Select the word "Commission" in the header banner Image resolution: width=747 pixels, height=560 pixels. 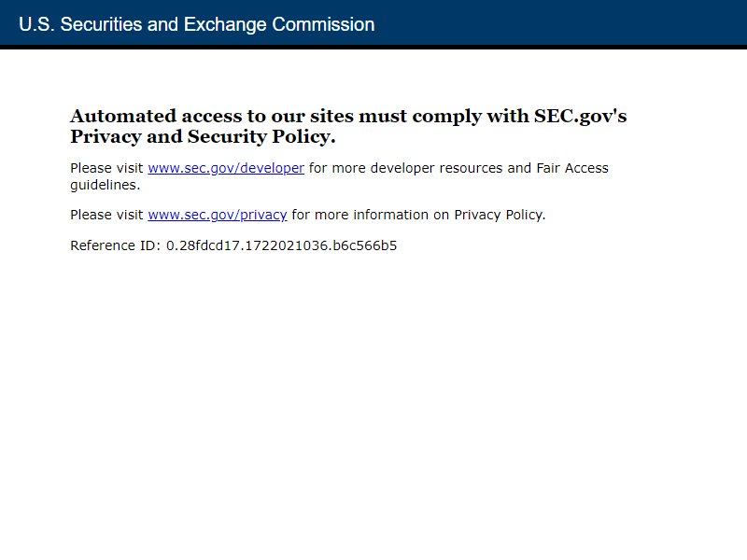click(x=323, y=24)
